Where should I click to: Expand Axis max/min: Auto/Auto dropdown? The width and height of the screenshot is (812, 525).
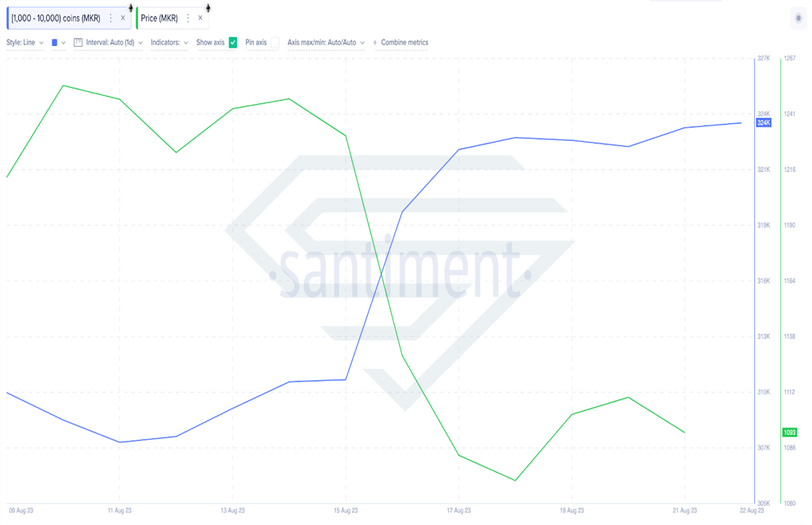tap(326, 43)
